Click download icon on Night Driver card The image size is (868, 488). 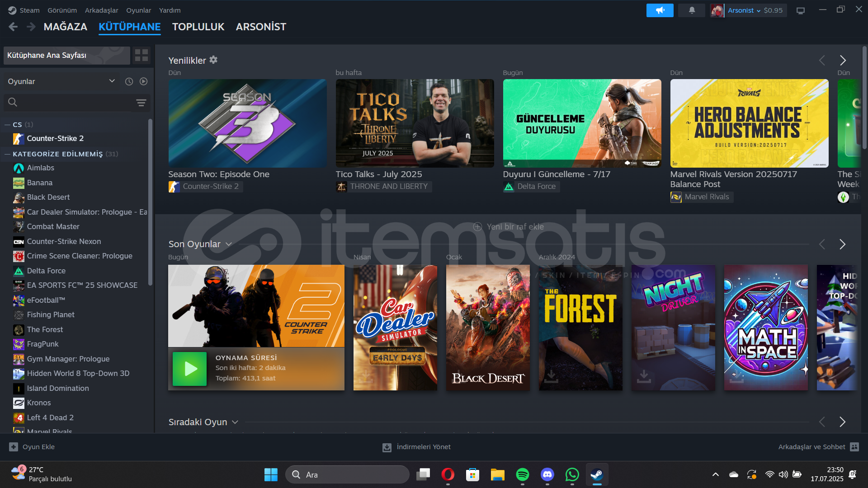tap(644, 376)
